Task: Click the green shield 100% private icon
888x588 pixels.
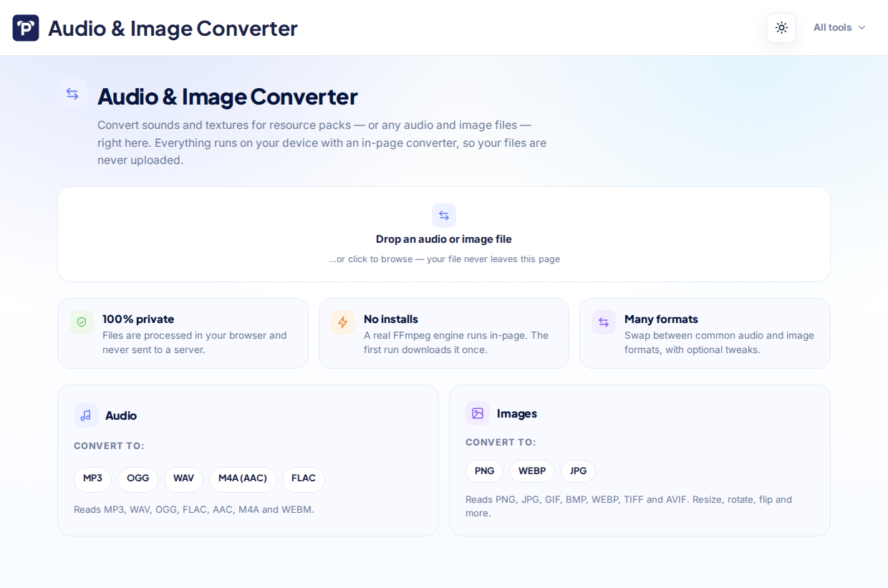Action: coord(82,322)
